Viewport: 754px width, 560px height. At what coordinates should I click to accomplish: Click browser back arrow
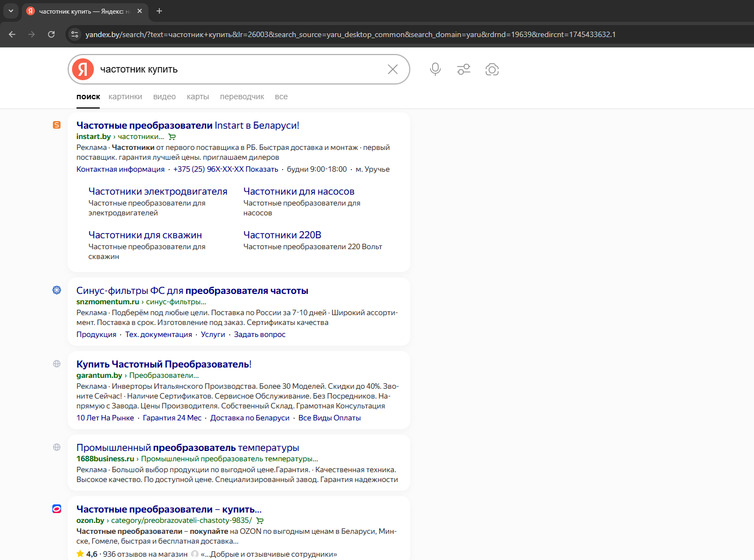[12, 34]
